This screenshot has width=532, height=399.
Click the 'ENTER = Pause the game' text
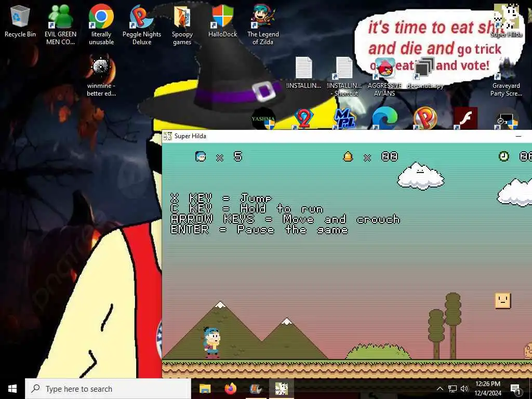(259, 230)
